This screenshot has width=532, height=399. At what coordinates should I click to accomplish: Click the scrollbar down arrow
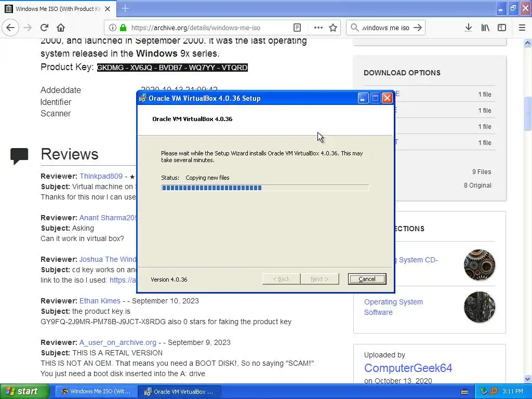pyautogui.click(x=527, y=379)
